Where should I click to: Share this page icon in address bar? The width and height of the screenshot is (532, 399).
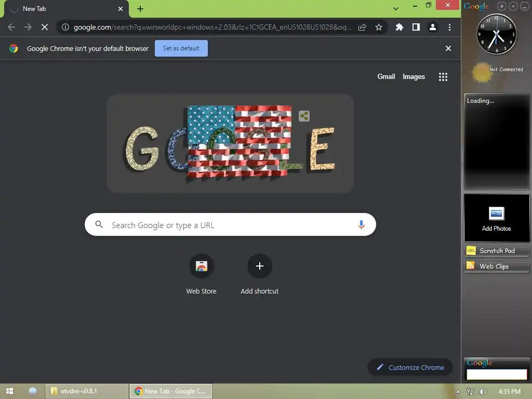[362, 27]
